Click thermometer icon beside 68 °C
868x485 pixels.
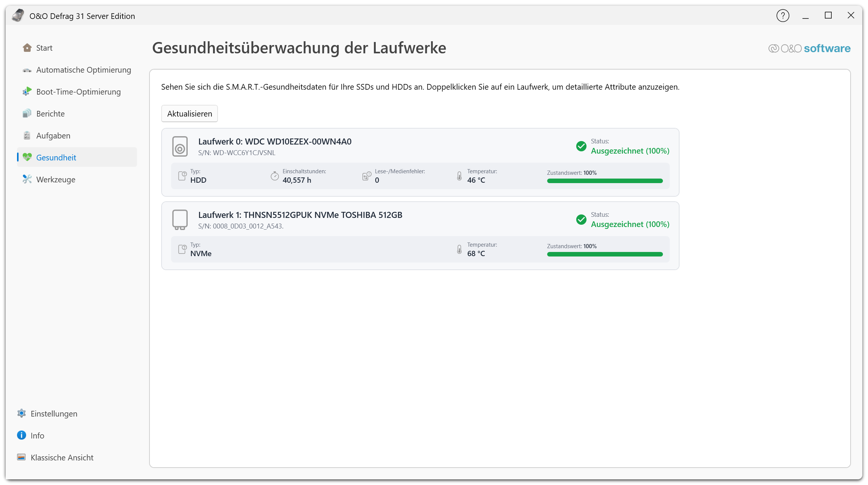(459, 249)
